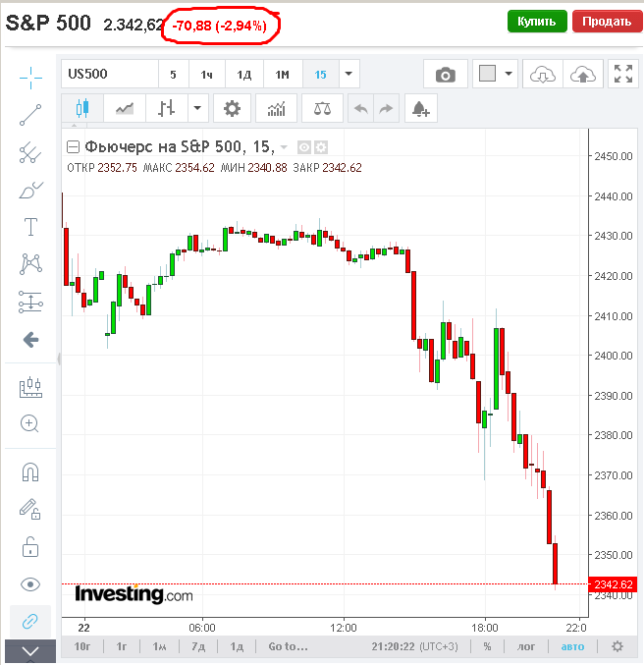This screenshot has height=665, width=644.
Task: Open the indicators panel
Action: pyautogui.click(x=276, y=108)
